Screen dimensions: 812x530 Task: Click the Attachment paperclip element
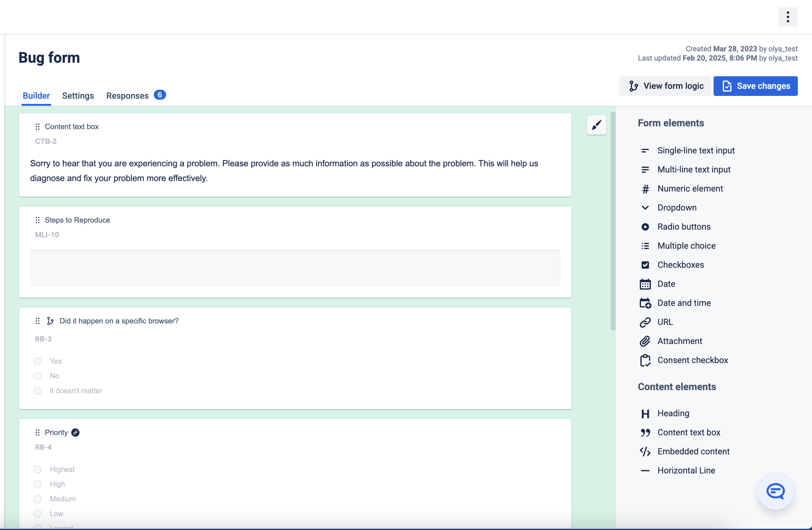(x=671, y=341)
